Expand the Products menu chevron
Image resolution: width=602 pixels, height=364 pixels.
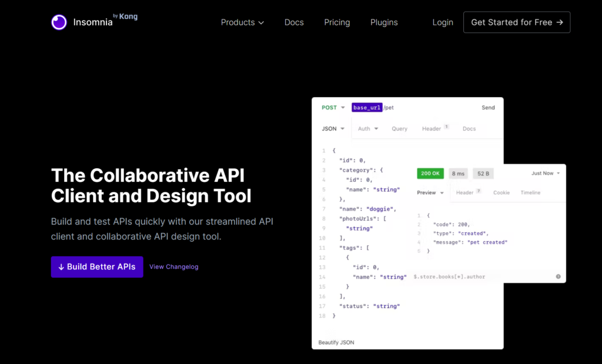pos(261,23)
